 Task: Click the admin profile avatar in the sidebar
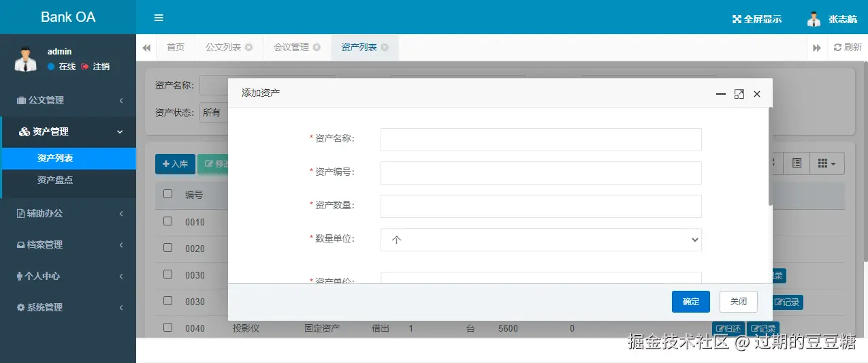click(x=25, y=59)
